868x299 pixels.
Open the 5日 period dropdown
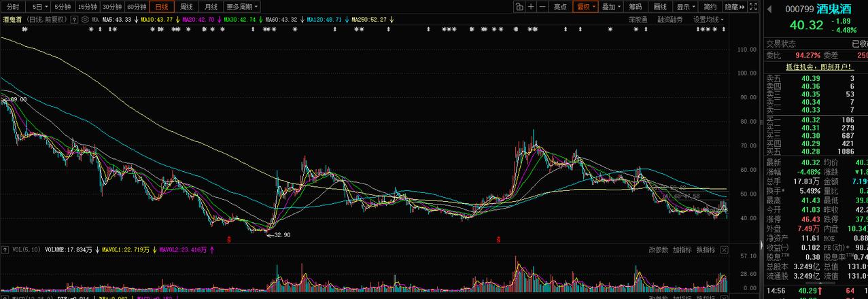click(x=40, y=7)
